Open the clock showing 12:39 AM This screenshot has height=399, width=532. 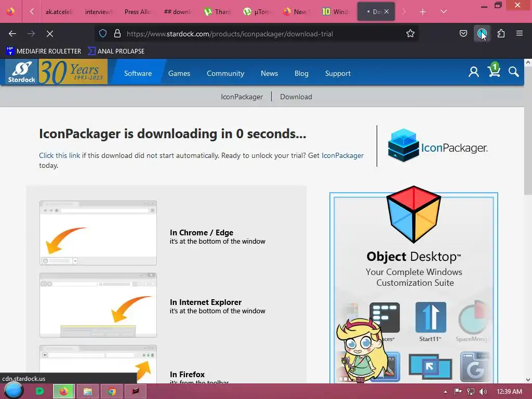click(509, 392)
